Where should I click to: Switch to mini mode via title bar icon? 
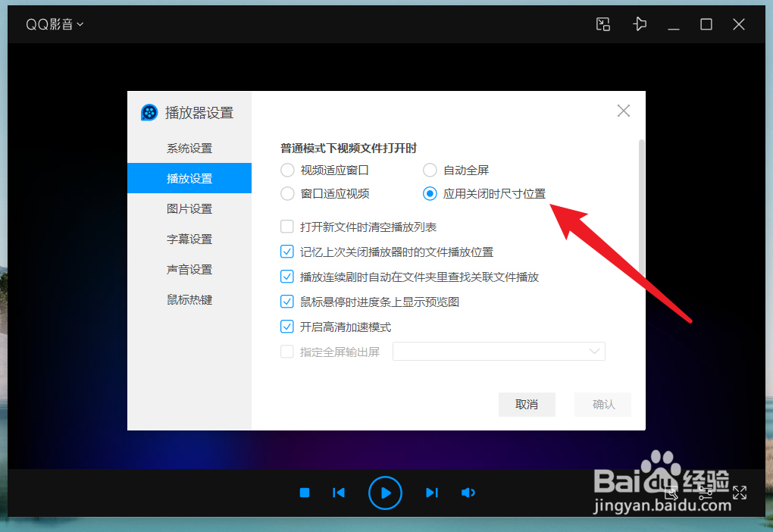pos(603,24)
